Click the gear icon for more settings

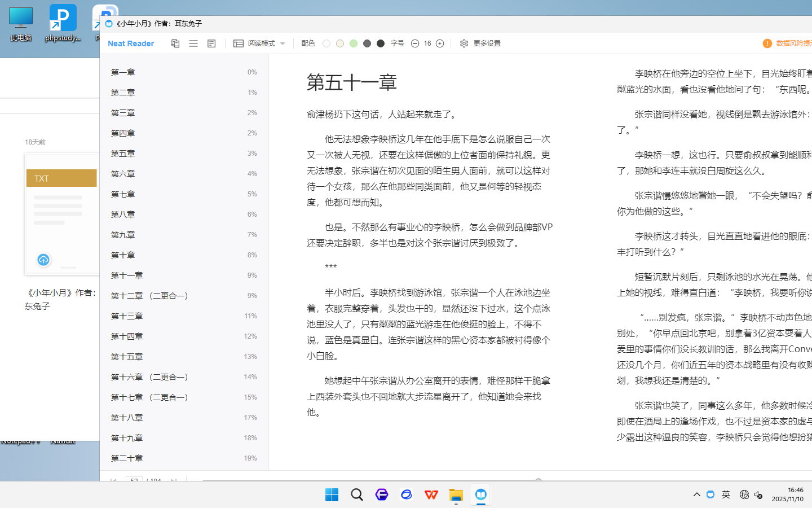coord(464,43)
